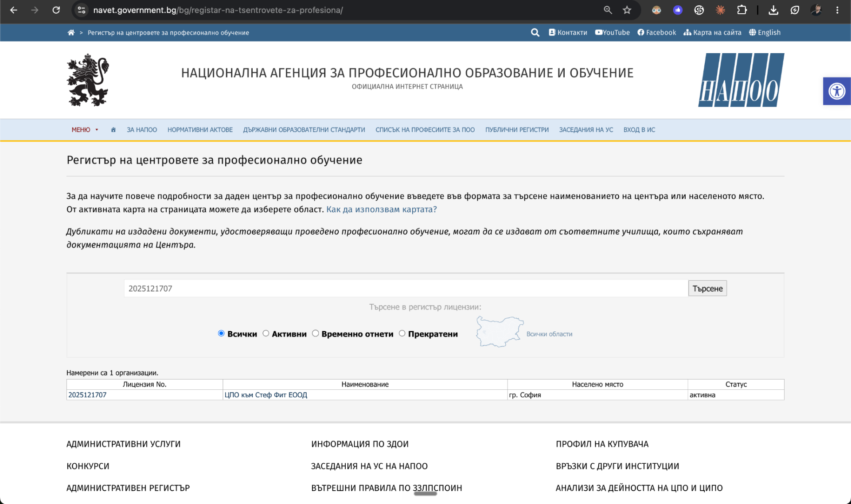Image resolution: width=851 pixels, height=504 pixels.
Task: Open the НОРМАТИВНИ АКТОВЕ menu item
Action: [200, 130]
